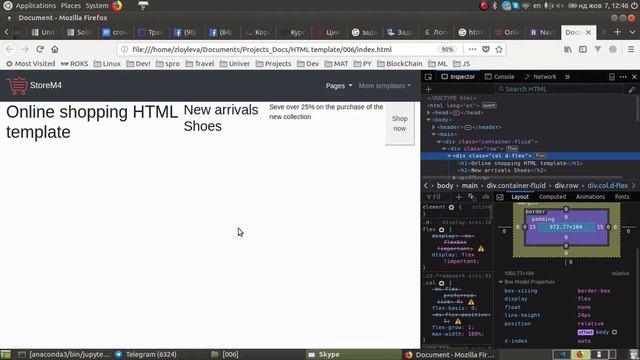Show more DevTools tabs chevron

point(567,77)
